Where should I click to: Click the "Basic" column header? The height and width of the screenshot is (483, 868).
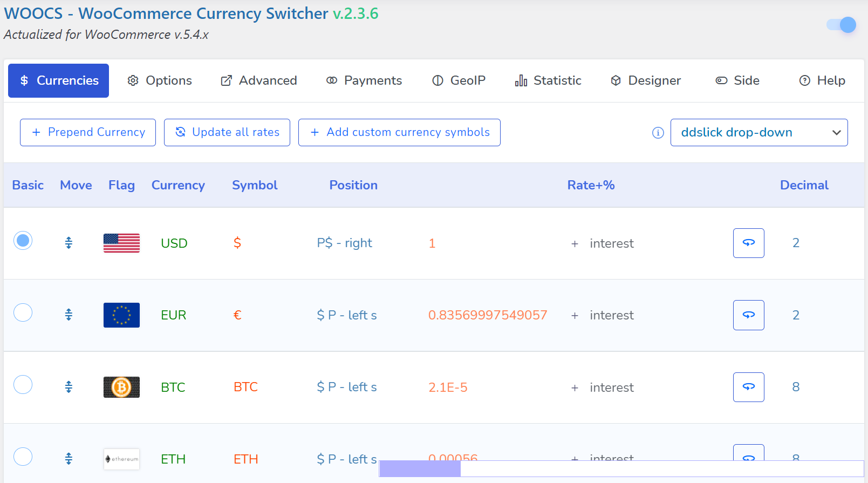tap(28, 185)
